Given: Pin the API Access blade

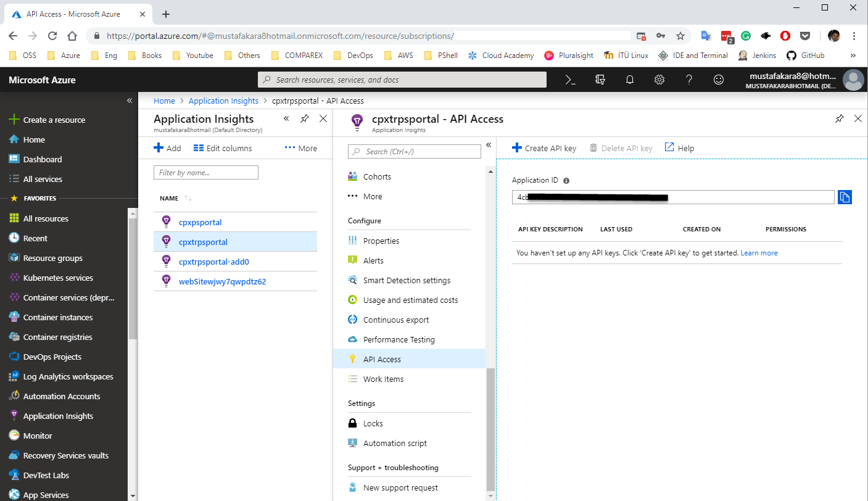Looking at the screenshot, I should tap(840, 118).
